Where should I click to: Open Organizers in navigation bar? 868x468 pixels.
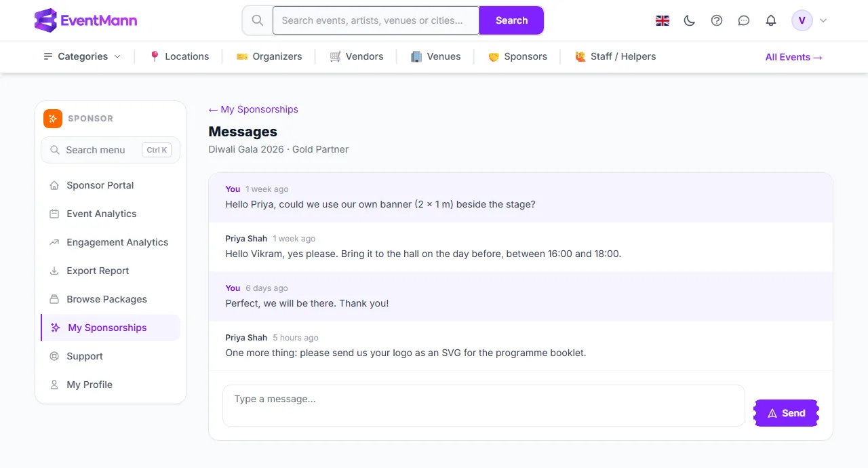tap(269, 56)
